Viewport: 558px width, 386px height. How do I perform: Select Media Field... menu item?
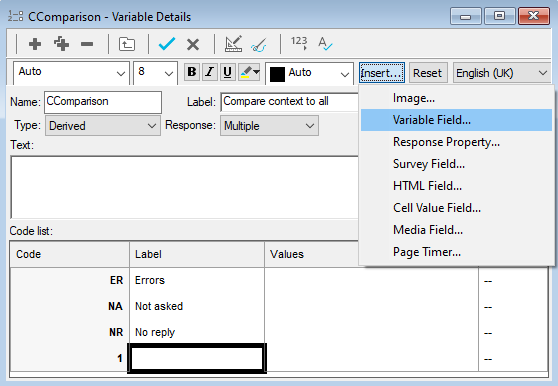(x=457, y=230)
